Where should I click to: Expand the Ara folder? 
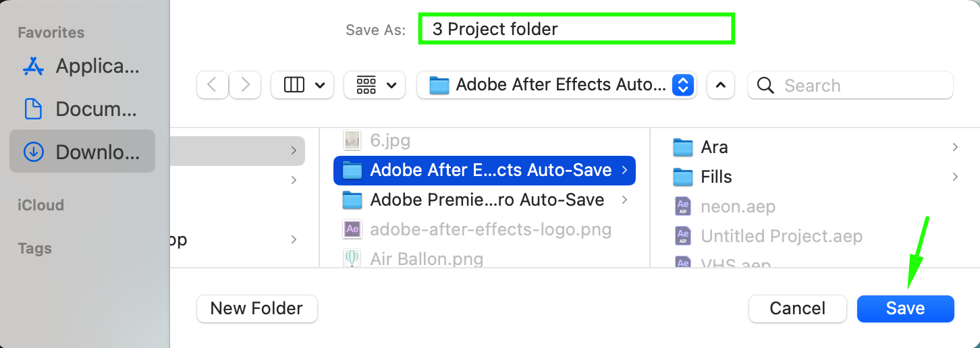point(955,147)
